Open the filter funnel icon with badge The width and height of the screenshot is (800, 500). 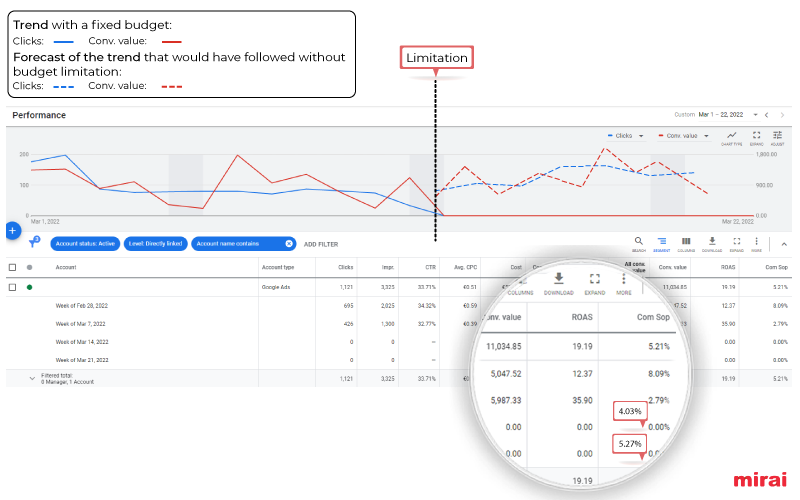(34, 242)
